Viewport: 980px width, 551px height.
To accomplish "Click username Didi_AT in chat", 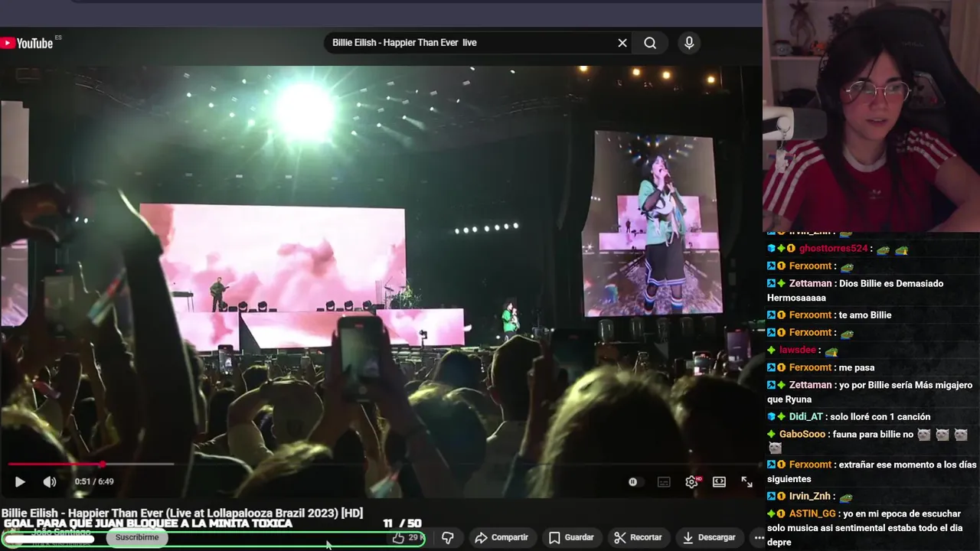I will click(x=805, y=416).
